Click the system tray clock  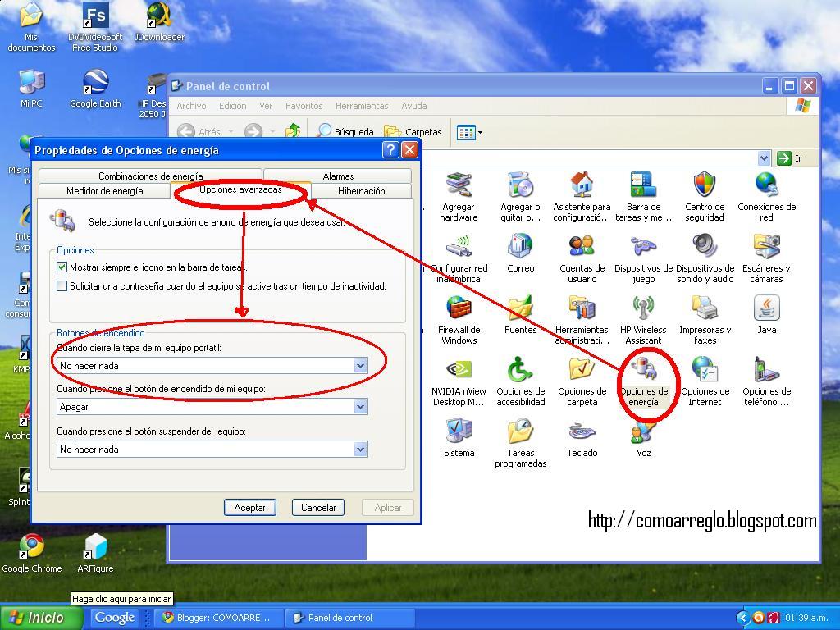806,619
